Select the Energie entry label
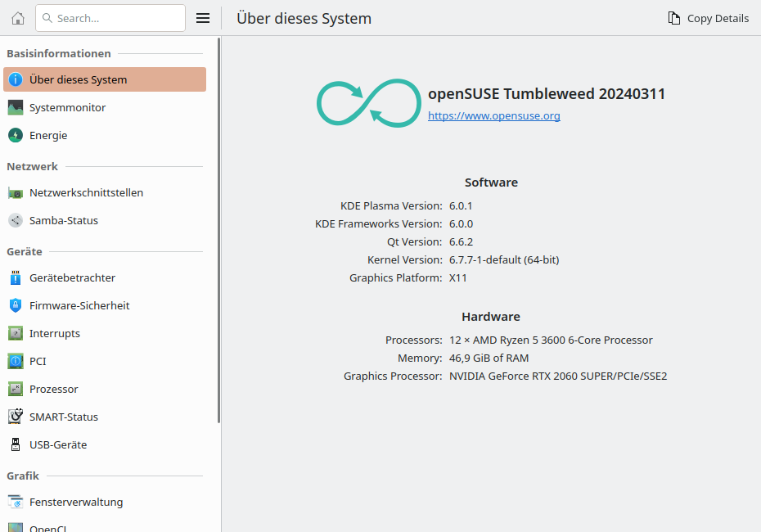 coord(48,135)
